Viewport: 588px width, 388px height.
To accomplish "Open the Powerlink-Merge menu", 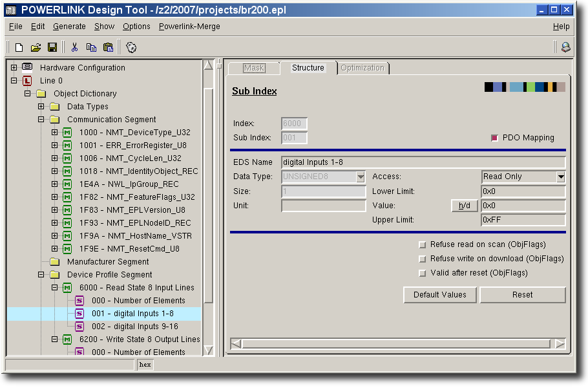I will coord(189,27).
